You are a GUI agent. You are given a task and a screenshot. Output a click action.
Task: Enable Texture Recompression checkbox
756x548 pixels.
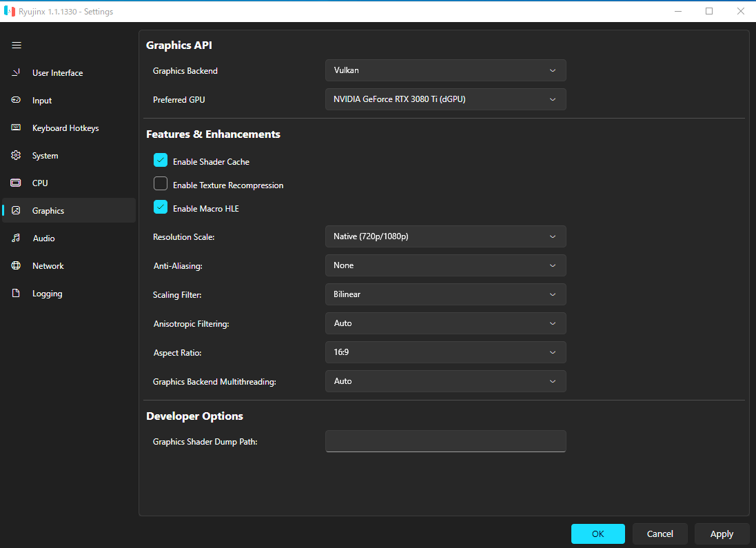point(161,184)
